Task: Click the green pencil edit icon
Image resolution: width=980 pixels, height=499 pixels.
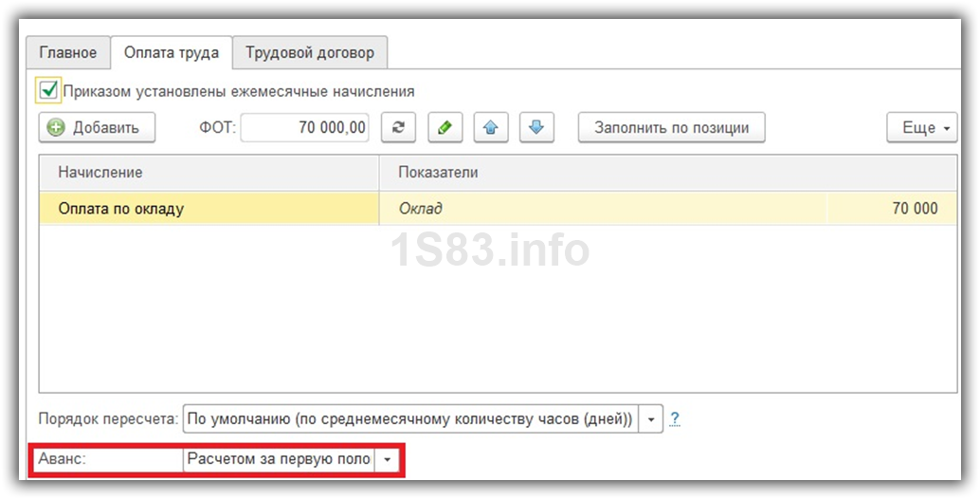Action: pos(445,127)
